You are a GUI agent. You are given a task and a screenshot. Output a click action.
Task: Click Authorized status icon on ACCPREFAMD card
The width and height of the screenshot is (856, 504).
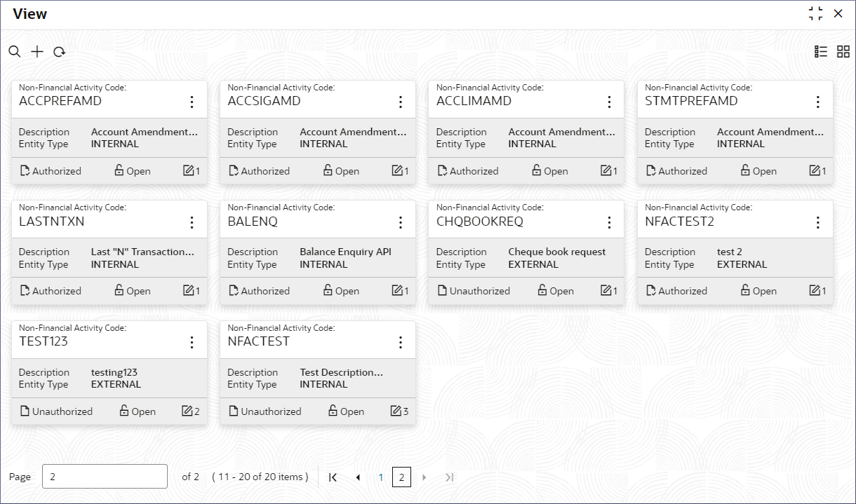pos(25,170)
